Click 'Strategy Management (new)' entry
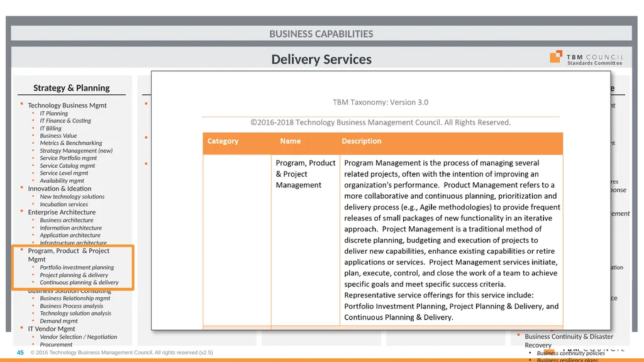 (x=76, y=151)
